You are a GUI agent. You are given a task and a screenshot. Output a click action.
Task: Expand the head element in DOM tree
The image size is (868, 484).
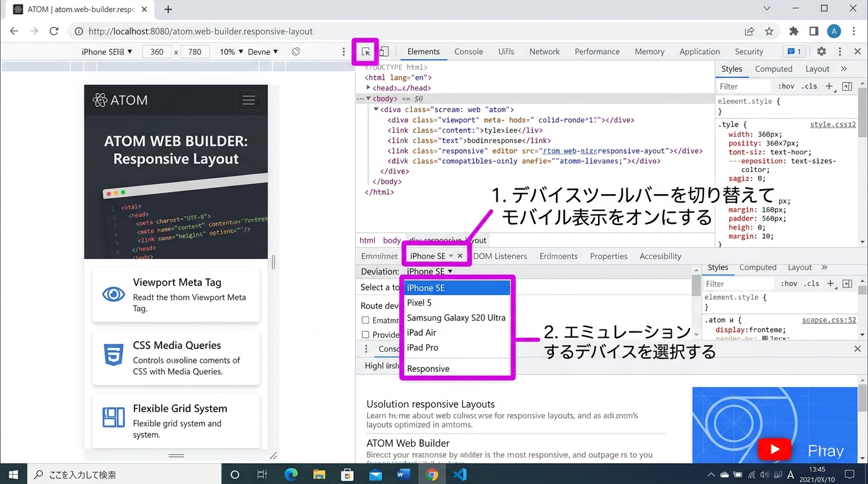368,88
